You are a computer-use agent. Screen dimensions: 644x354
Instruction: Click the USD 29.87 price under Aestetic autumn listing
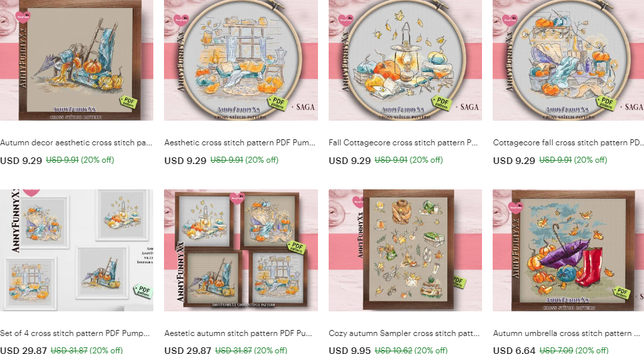tap(188, 350)
